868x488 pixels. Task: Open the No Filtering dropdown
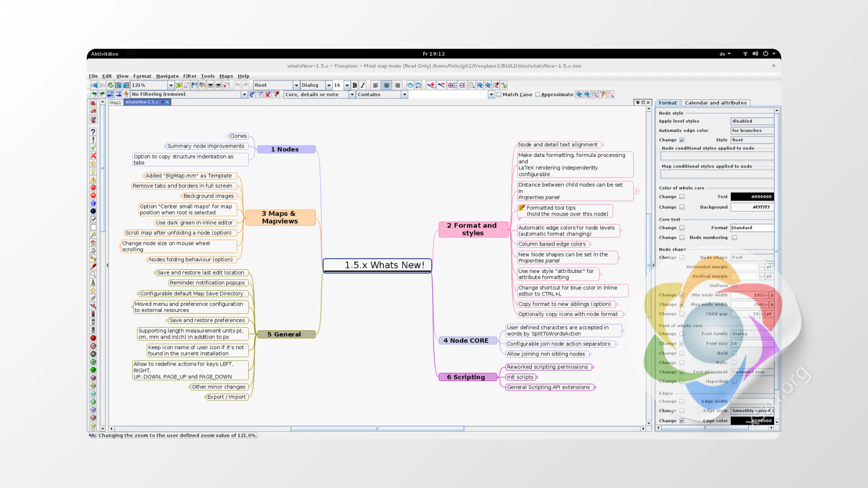tap(244, 94)
